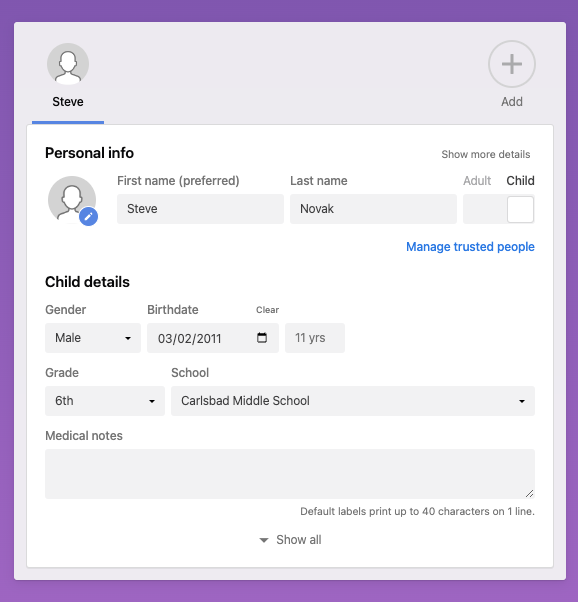This screenshot has width=578, height=602.
Task: Click Steve's avatar icon in tab header
Action: coord(68,64)
